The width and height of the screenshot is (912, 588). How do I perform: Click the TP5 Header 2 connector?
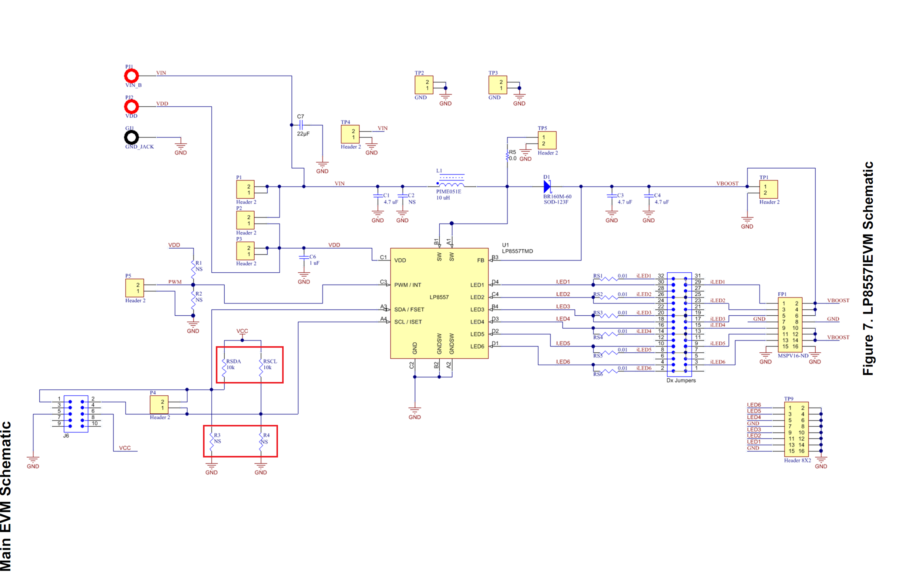click(x=547, y=140)
